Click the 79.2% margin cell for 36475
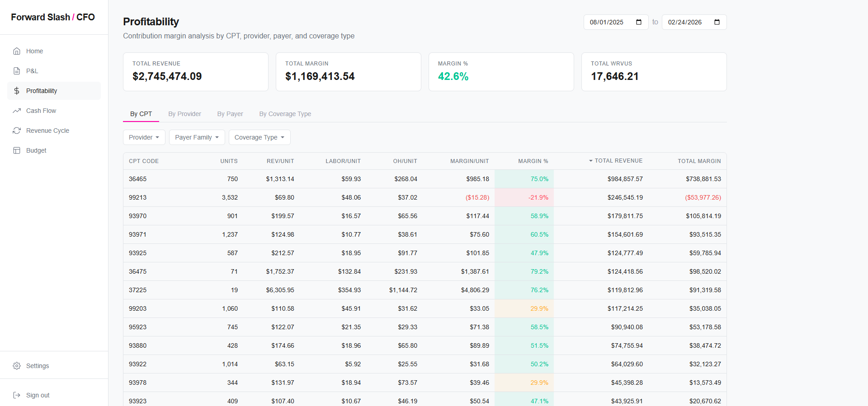The height and width of the screenshot is (406, 868). [524, 271]
